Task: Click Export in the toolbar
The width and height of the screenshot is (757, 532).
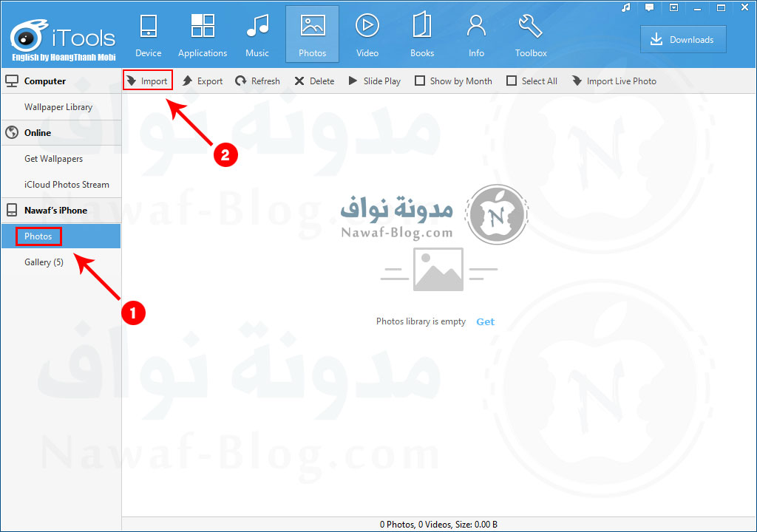Action: (x=203, y=81)
